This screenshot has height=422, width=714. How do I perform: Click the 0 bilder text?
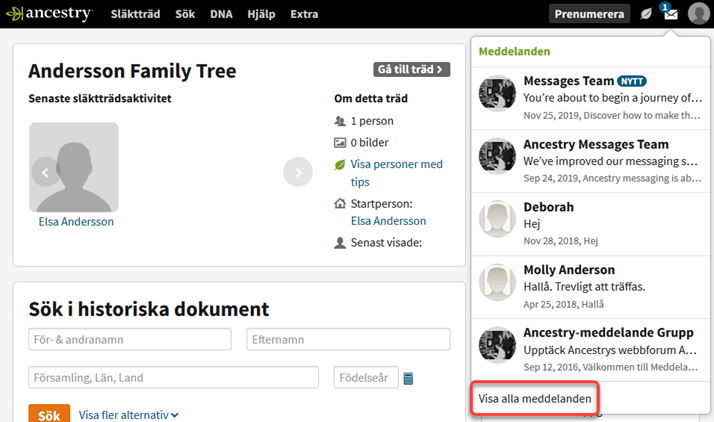click(x=369, y=142)
